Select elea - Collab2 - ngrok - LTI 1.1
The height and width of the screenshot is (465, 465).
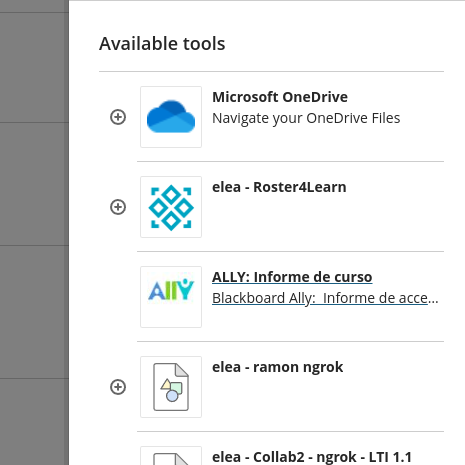tap(312, 457)
